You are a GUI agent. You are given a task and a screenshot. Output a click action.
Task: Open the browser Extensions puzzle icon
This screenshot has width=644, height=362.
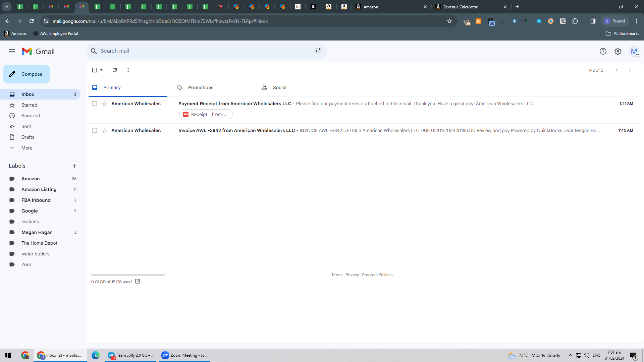click(575, 21)
